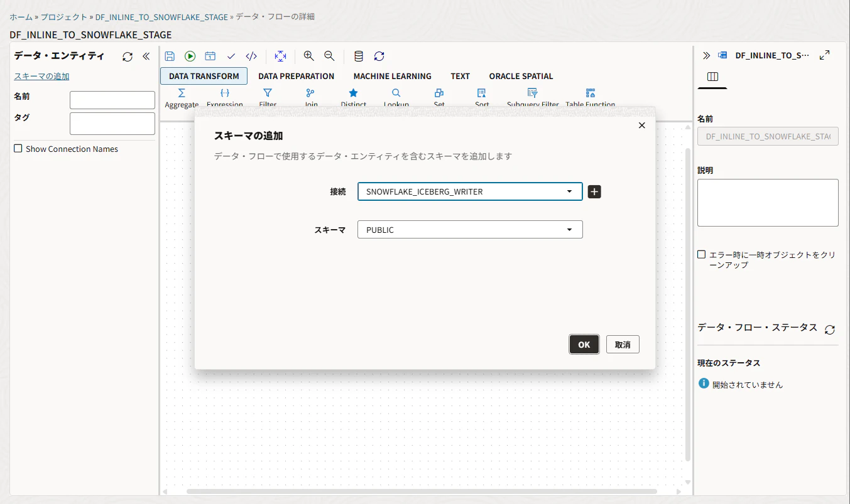
Task: Click the 現在のステータス label
Action: coord(729,363)
